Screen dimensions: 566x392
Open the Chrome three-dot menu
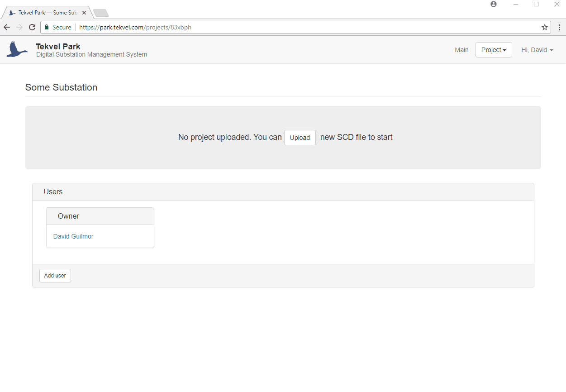[559, 27]
